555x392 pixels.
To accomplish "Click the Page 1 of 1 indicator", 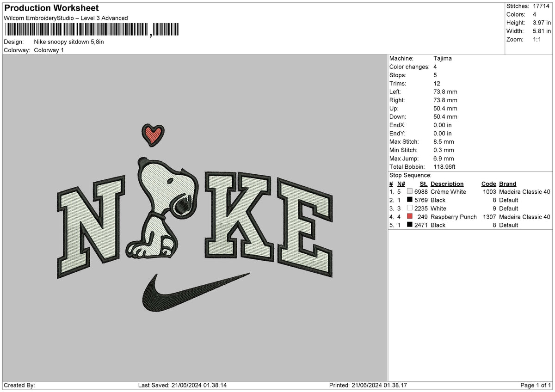I will pyautogui.click(x=536, y=385).
